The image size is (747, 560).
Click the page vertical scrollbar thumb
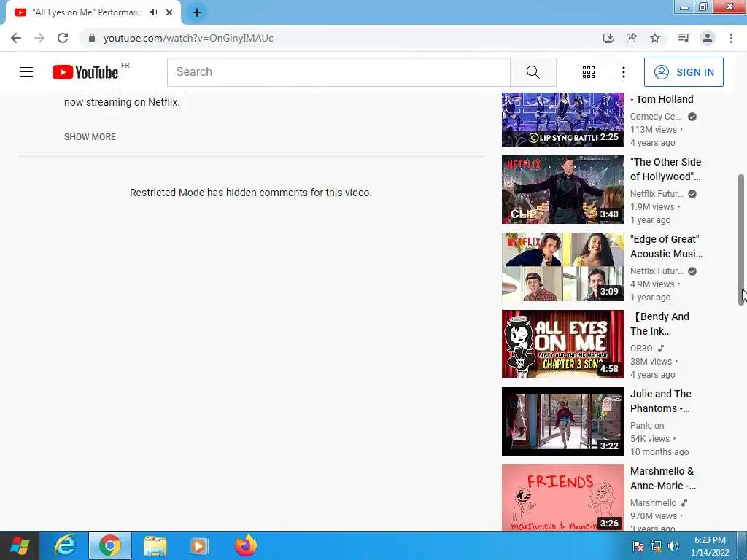coord(741,239)
